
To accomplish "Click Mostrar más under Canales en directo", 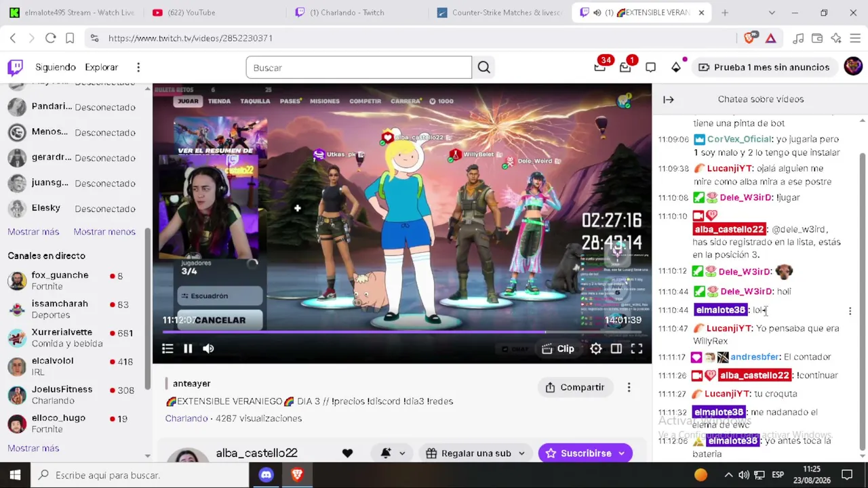I will [x=33, y=448].
